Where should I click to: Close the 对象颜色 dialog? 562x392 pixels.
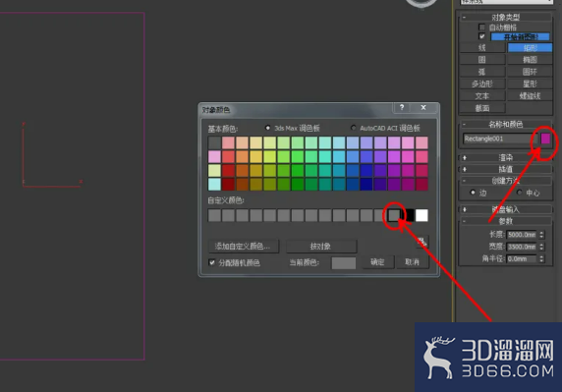(423, 107)
